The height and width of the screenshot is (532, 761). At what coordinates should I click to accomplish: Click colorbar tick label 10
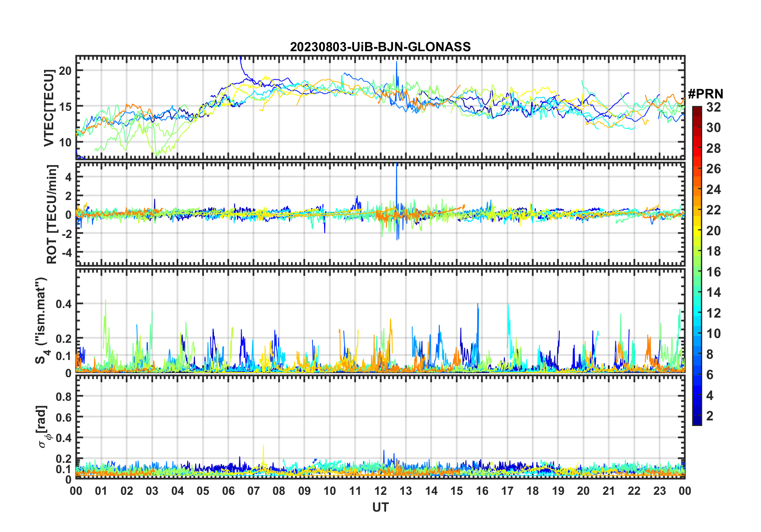(x=713, y=334)
